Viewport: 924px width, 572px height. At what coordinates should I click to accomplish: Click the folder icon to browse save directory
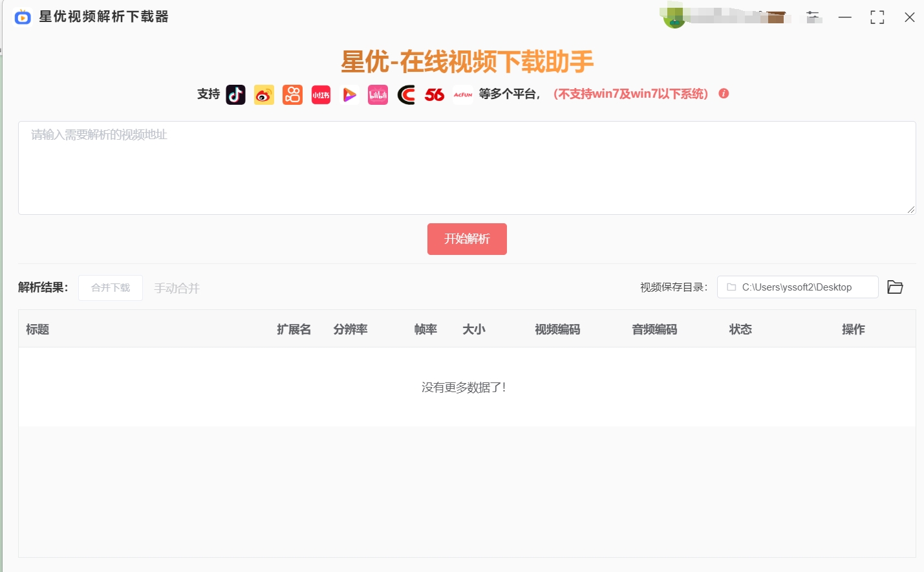tap(896, 287)
